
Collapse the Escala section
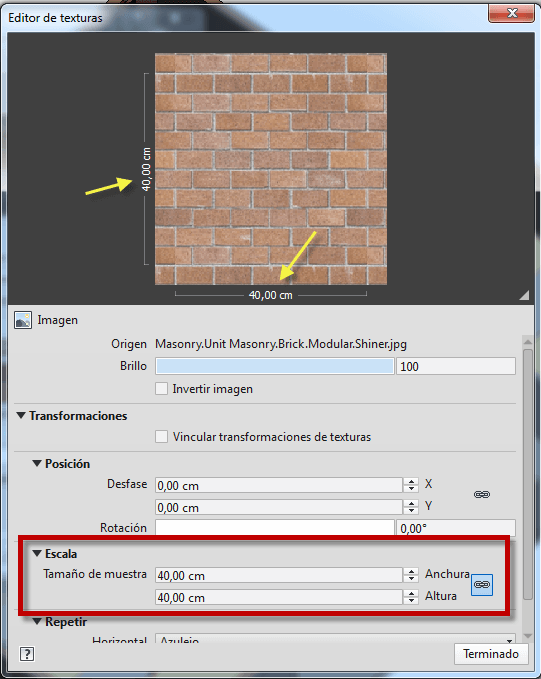click(37, 553)
